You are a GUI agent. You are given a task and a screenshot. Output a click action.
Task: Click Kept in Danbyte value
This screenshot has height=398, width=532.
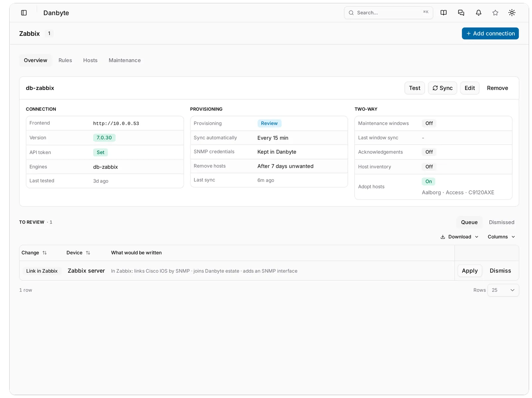click(x=277, y=152)
